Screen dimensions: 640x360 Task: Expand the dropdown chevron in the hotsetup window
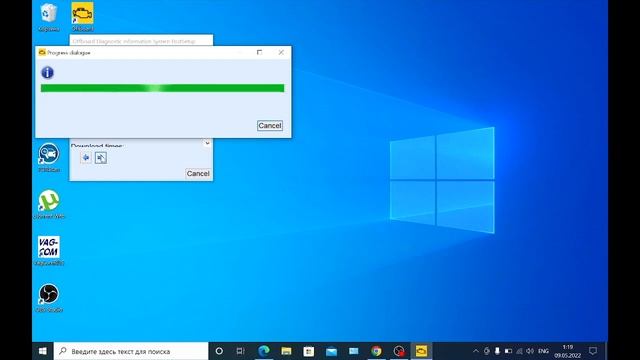coord(207,143)
